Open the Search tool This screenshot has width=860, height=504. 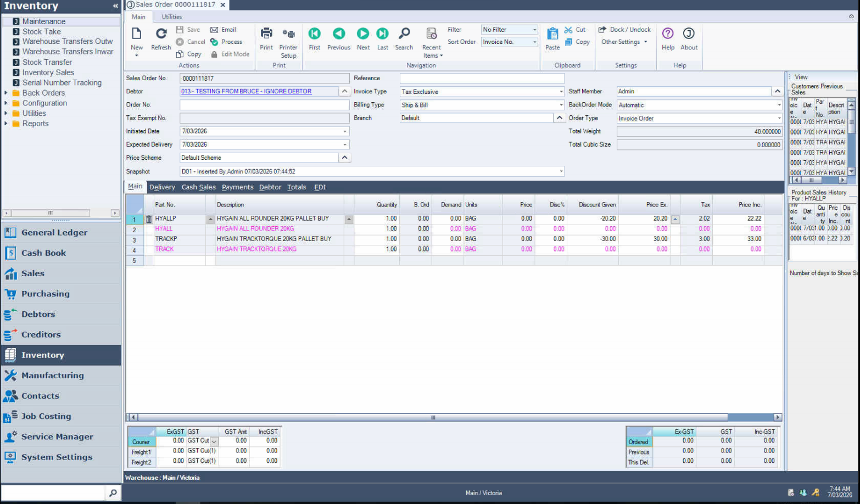[404, 34]
